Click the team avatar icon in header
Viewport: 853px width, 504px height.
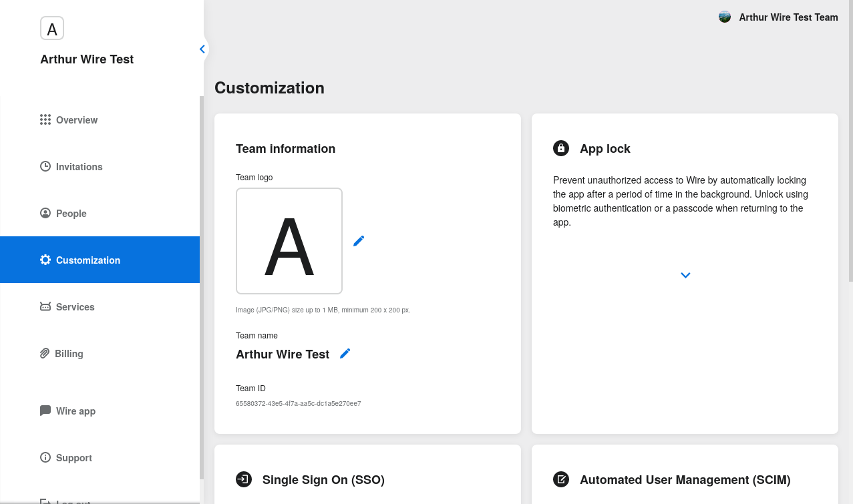[725, 17]
